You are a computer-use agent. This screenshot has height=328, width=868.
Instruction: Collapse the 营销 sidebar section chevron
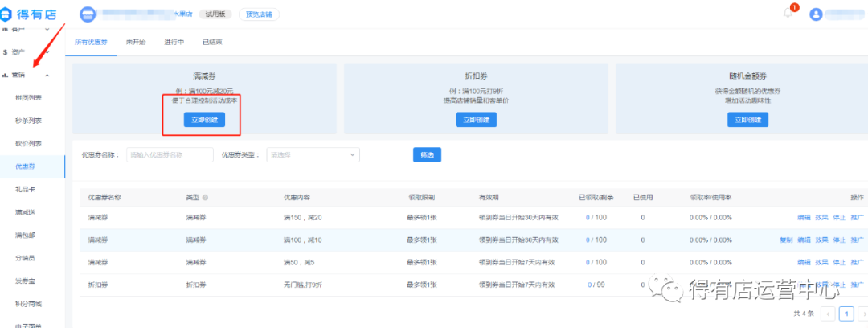click(x=47, y=75)
